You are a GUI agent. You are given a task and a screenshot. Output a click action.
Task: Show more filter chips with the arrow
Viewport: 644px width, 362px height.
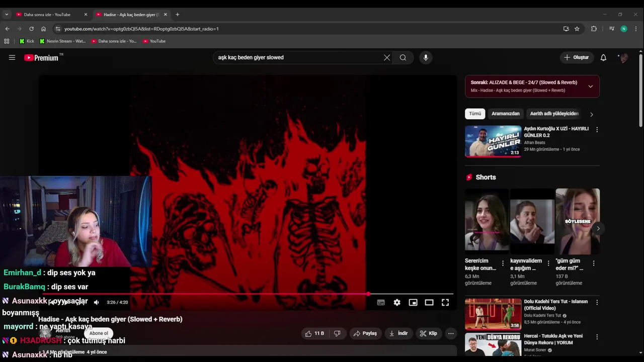[591, 114]
